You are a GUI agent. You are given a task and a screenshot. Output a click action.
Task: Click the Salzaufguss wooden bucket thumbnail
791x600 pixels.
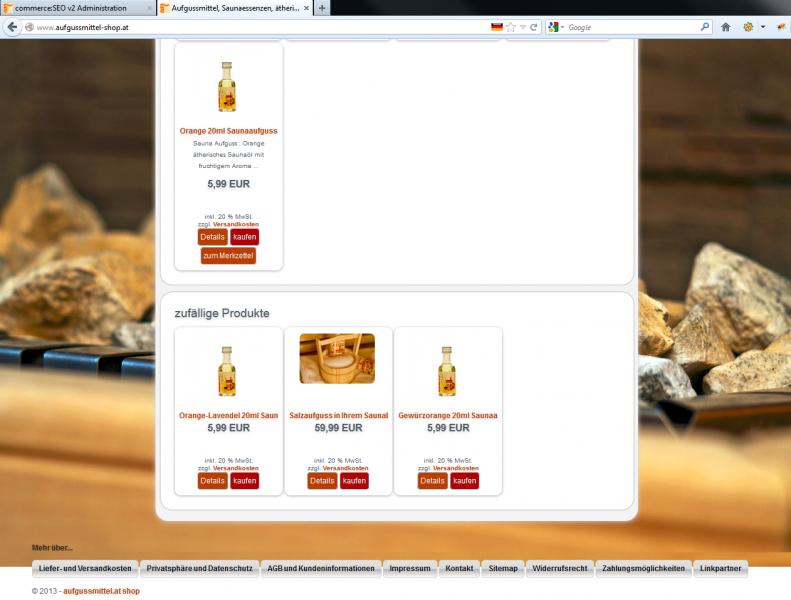pos(337,358)
